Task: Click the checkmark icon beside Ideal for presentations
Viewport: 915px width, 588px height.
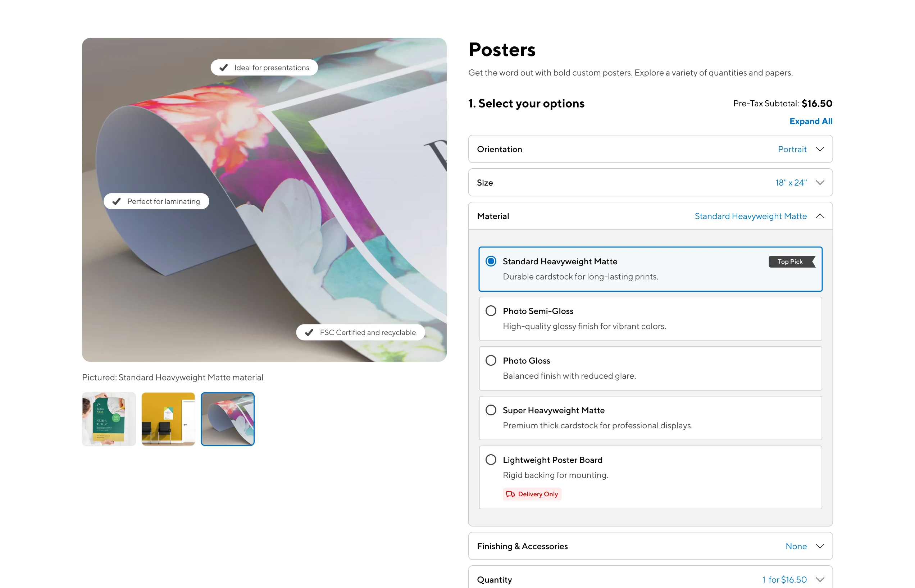Action: [x=224, y=68]
